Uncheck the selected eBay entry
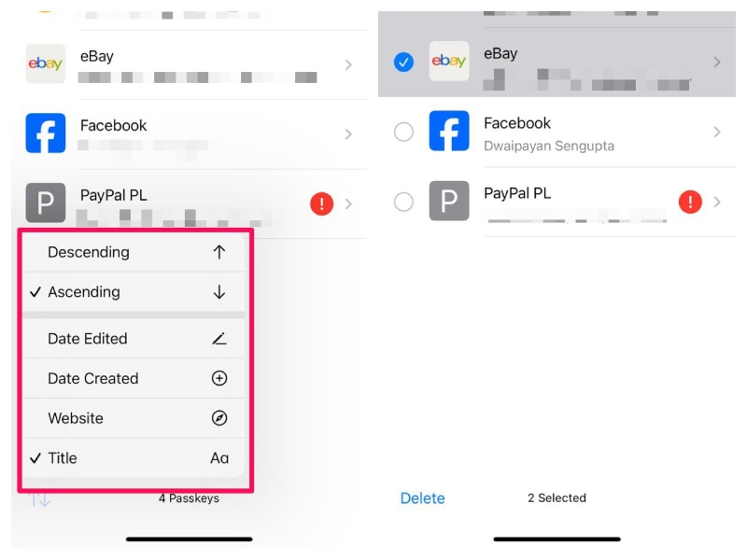 click(403, 62)
